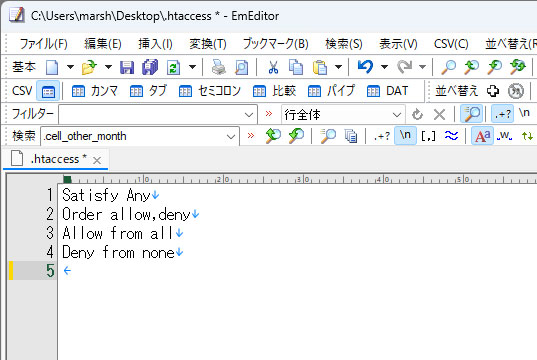Click the plus icon next to 並べ替え
Viewport: 537px width, 360px height.
point(493,91)
